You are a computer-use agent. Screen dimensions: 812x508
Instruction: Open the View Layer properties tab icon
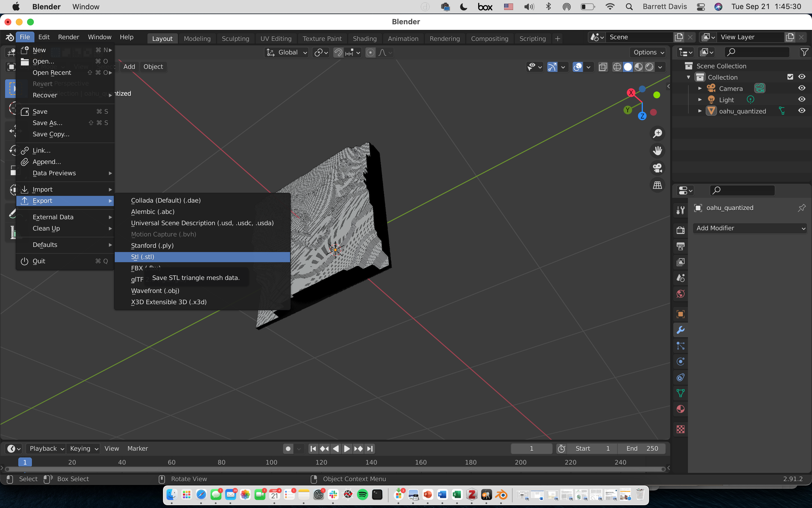point(680,262)
